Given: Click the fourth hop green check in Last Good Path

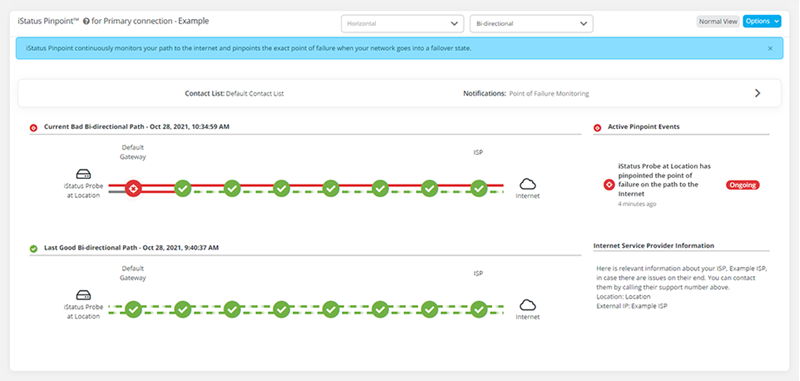Looking at the screenshot, I should pyautogui.click(x=282, y=309).
